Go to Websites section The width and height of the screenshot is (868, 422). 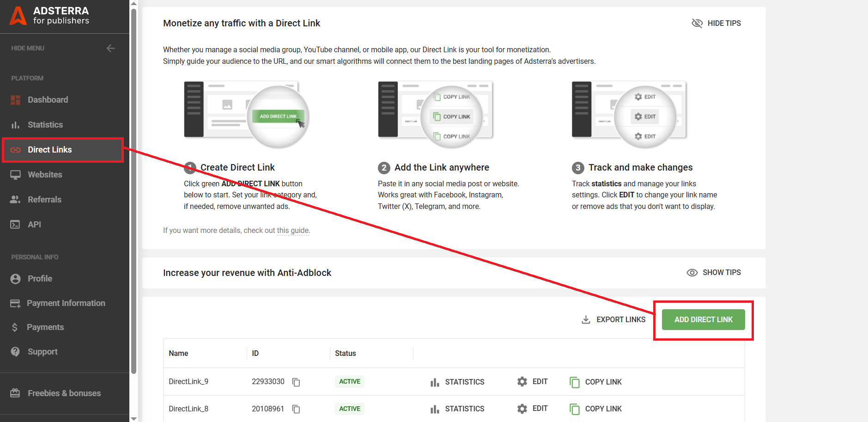pyautogui.click(x=45, y=175)
